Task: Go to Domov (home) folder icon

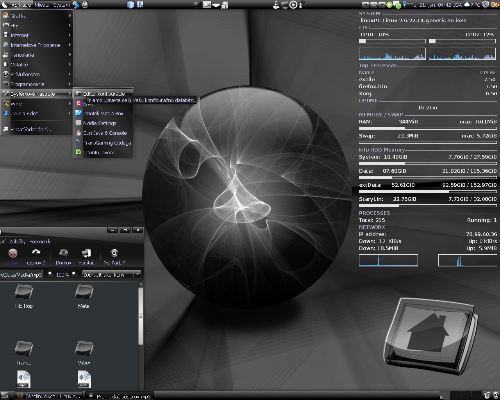Action: (63, 253)
